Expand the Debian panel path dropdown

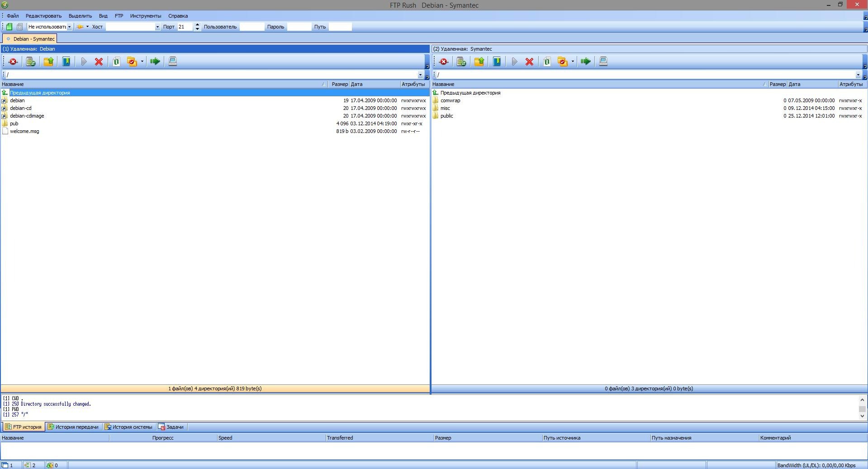420,75
